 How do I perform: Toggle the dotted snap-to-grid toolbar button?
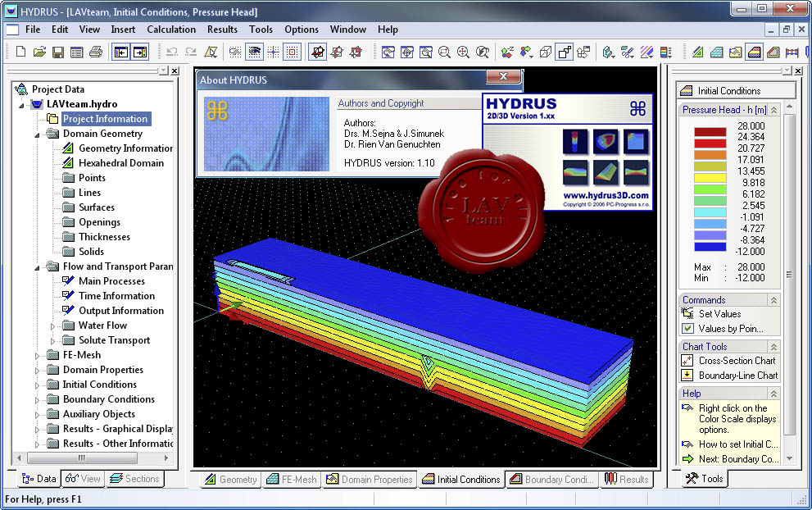[235, 52]
